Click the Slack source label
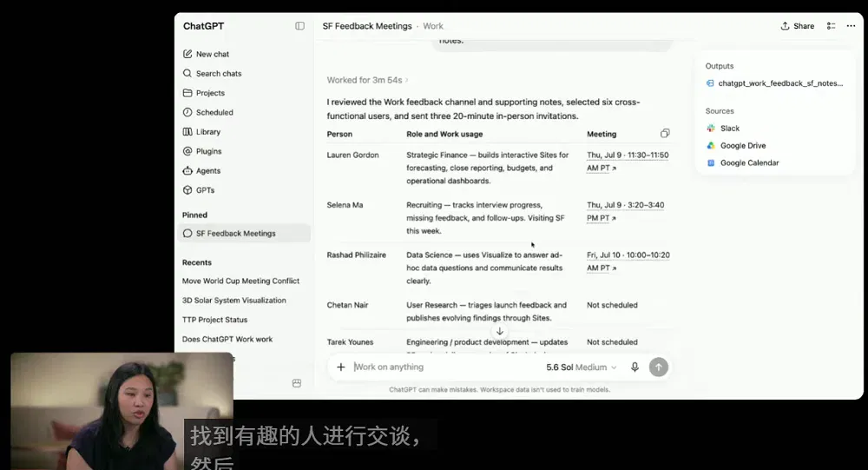This screenshot has height=470, width=868. 730,128
